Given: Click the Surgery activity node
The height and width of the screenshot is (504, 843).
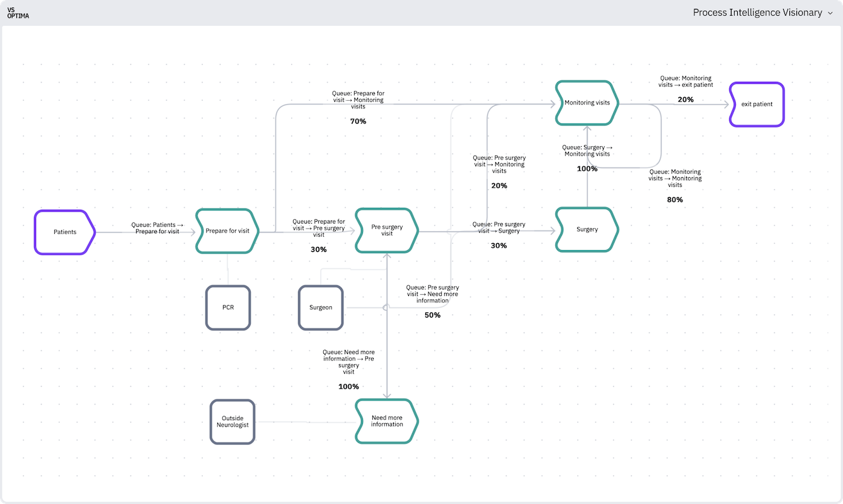Looking at the screenshot, I should tap(586, 229).
